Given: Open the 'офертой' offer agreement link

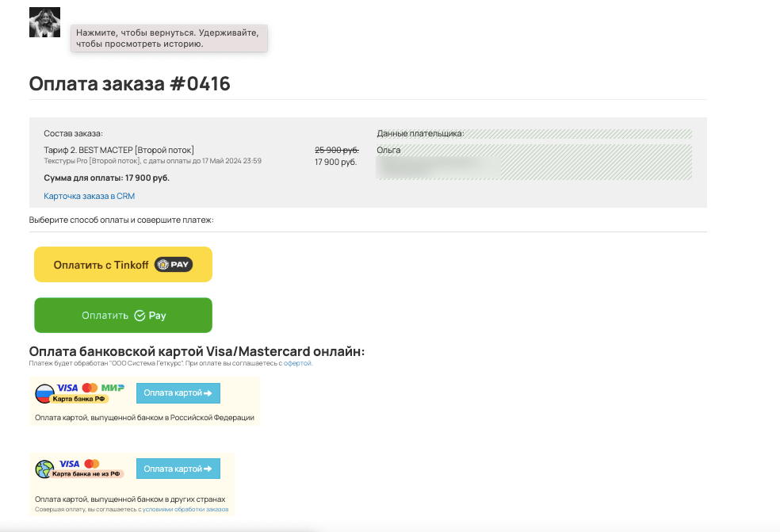Looking at the screenshot, I should [297, 363].
